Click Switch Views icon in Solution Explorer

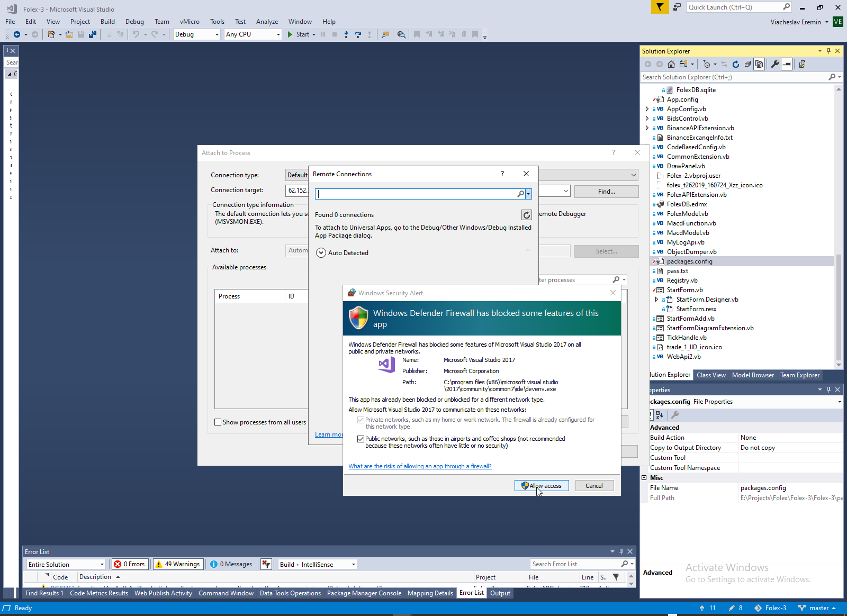pyautogui.click(x=683, y=64)
